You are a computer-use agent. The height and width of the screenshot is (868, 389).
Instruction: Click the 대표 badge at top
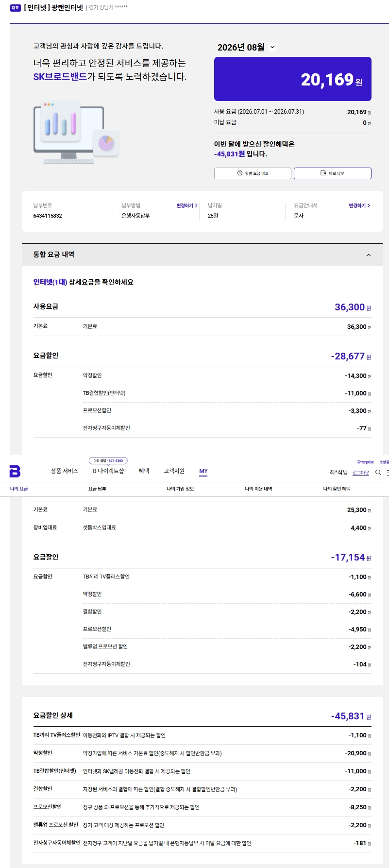tap(16, 8)
